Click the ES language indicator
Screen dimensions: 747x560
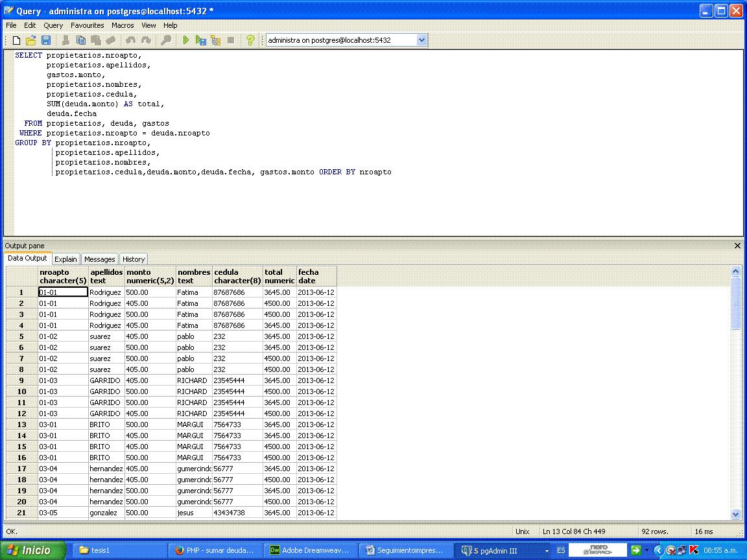pos(561,550)
